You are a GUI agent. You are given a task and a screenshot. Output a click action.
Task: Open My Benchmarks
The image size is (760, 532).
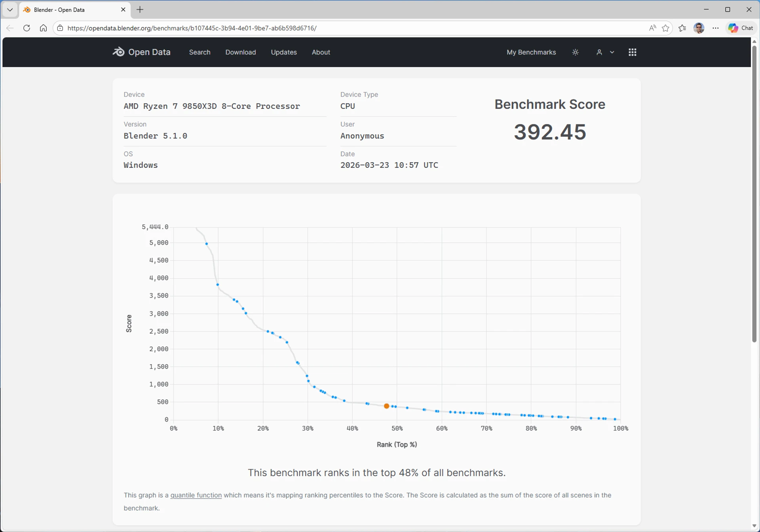click(x=531, y=52)
